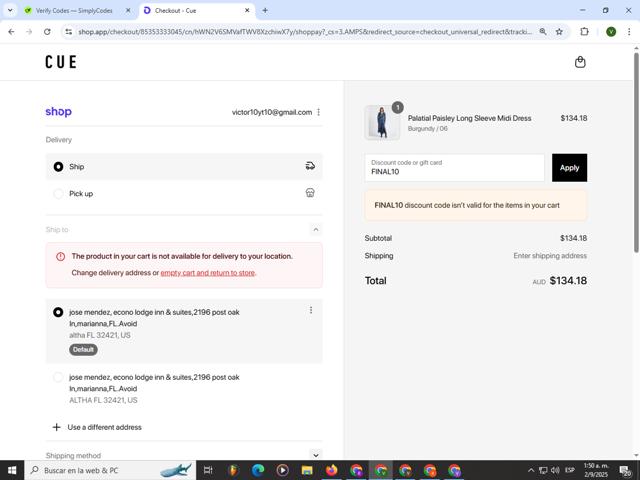Image resolution: width=640 pixels, height=480 pixels.
Task: Open the zoom magnifier icon in address bar
Action: [543, 32]
